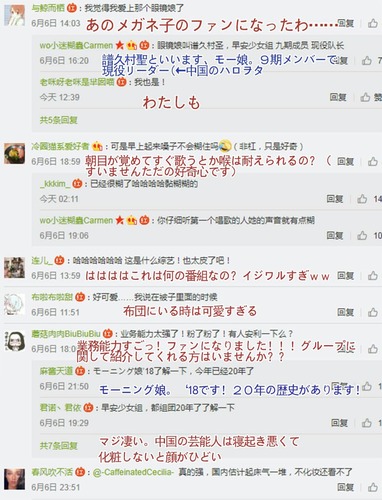382x500 pixels.
Task: Click 回复 on 连儿_'s comment
Action: (x=345, y=276)
